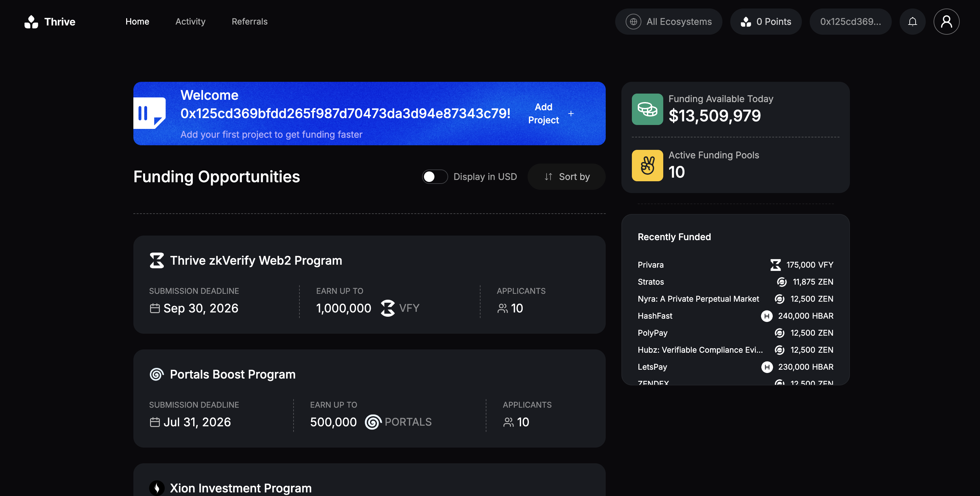
Task: Go to the Activity tab
Action: (x=190, y=22)
